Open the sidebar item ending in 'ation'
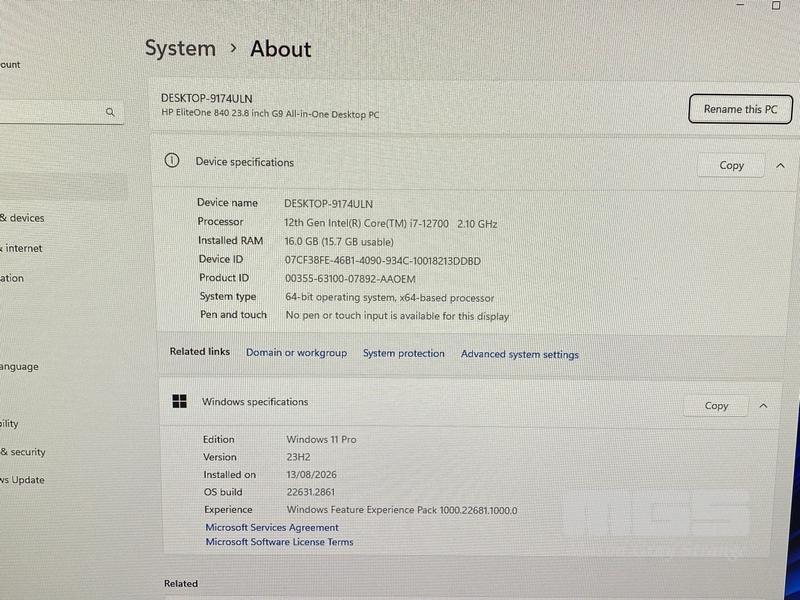800x600 pixels. coord(12,278)
